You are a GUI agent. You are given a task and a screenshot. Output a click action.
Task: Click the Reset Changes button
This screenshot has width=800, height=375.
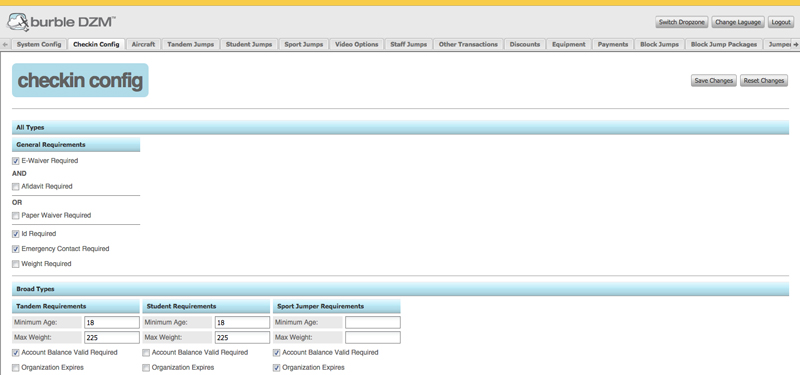tap(763, 81)
